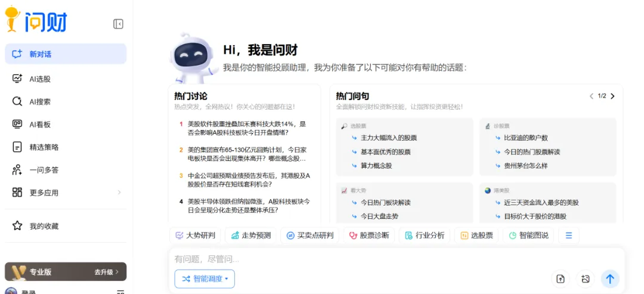Click the 问财 logo
This screenshot has height=294, width=644.
pyautogui.click(x=36, y=20)
